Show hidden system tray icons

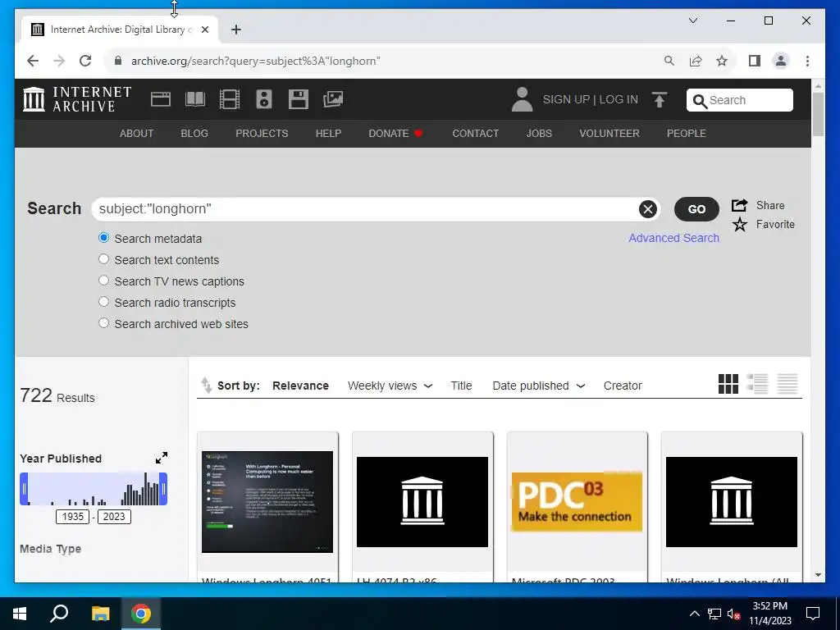694,614
